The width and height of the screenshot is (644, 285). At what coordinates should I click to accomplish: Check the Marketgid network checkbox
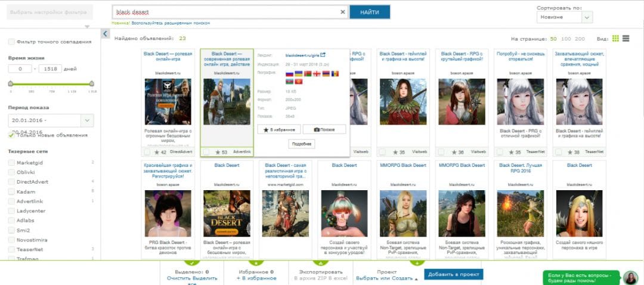11,163
